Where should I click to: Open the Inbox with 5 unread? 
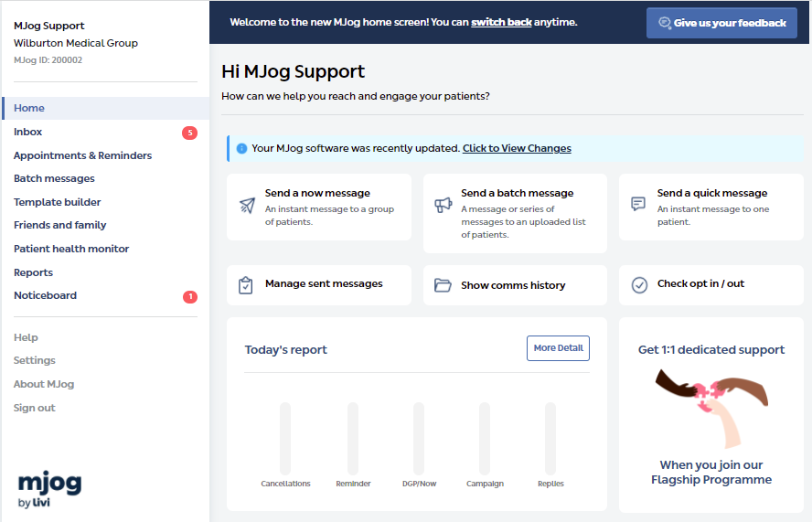point(28,132)
